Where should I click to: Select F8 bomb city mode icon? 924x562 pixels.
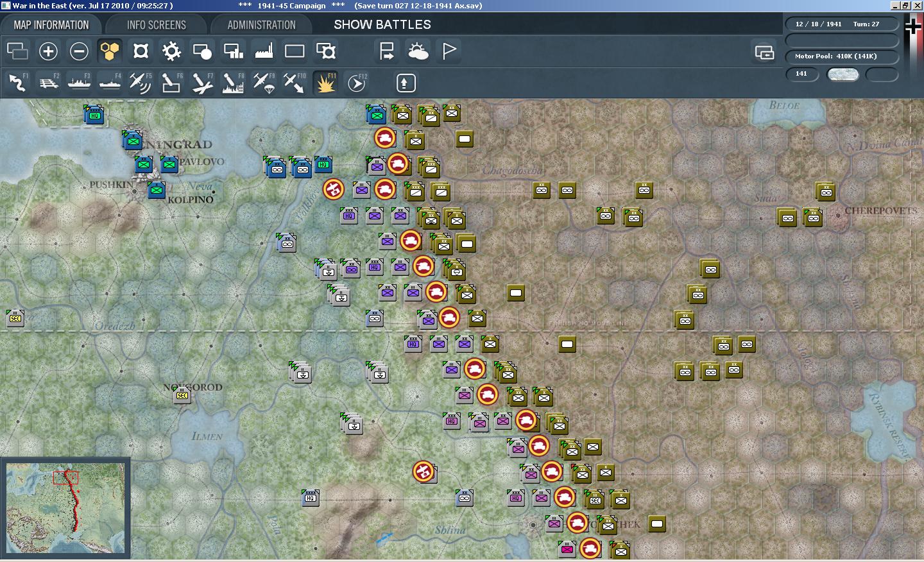coord(233,83)
